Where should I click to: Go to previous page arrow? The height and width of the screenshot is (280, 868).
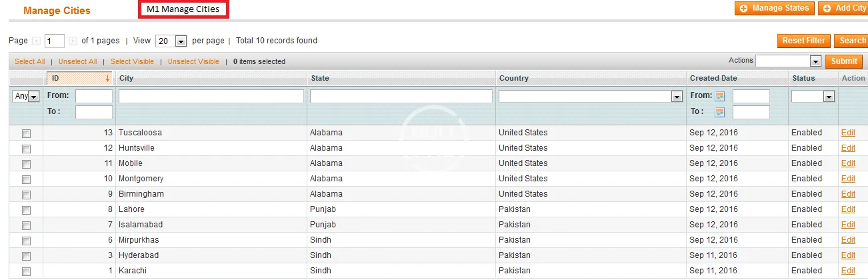click(x=37, y=41)
